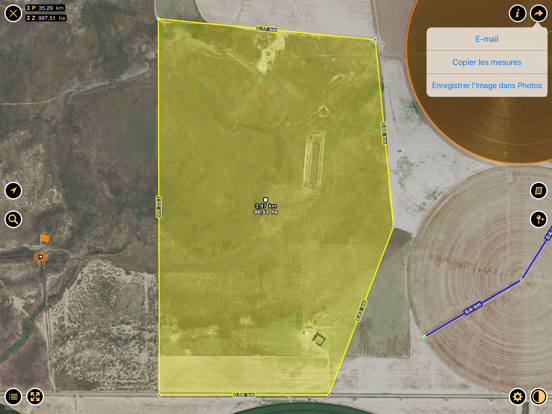This screenshot has width=552, height=414.
Task: Choose Enregistrer l'Image dans Photos
Action: (487, 86)
